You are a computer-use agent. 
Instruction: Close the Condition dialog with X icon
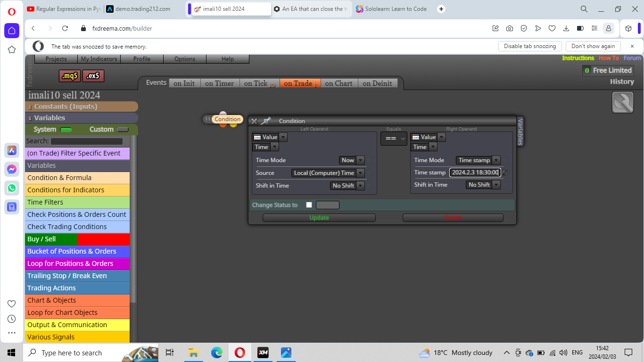[x=254, y=121]
